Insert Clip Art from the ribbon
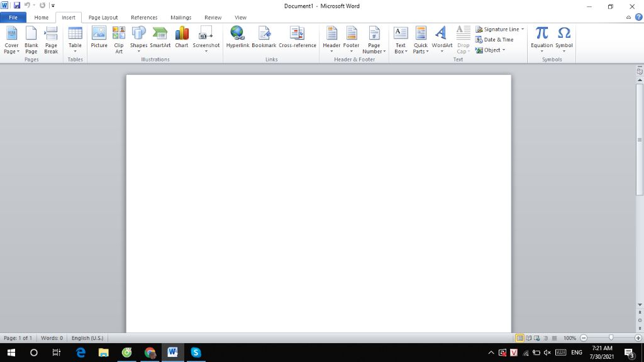 click(118, 39)
